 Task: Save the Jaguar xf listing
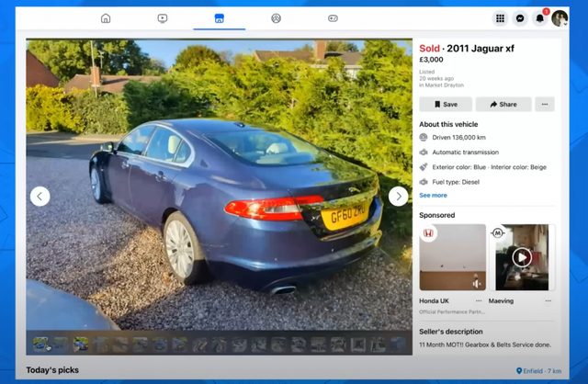pos(446,105)
